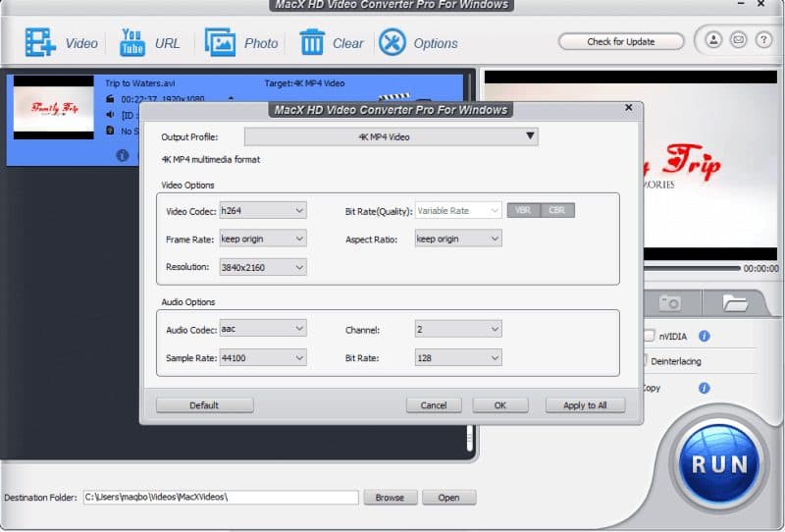
Task: Confirm settings with OK button
Action: click(x=500, y=405)
